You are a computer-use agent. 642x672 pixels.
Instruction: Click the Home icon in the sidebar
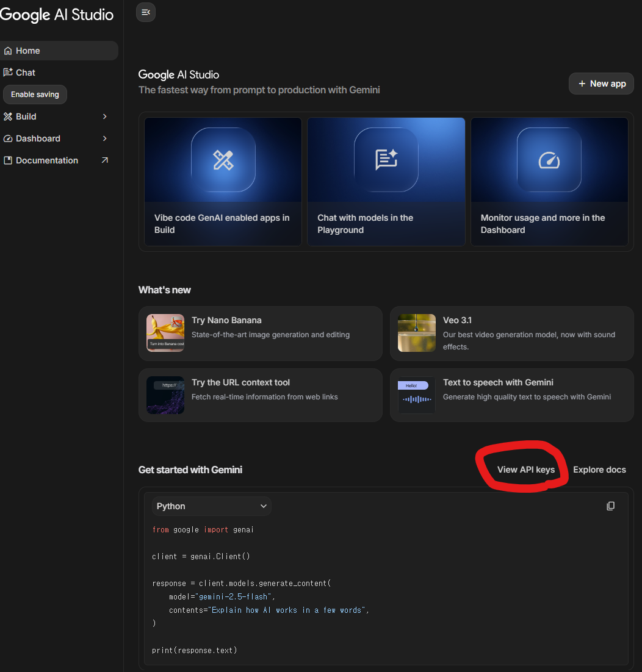8,51
